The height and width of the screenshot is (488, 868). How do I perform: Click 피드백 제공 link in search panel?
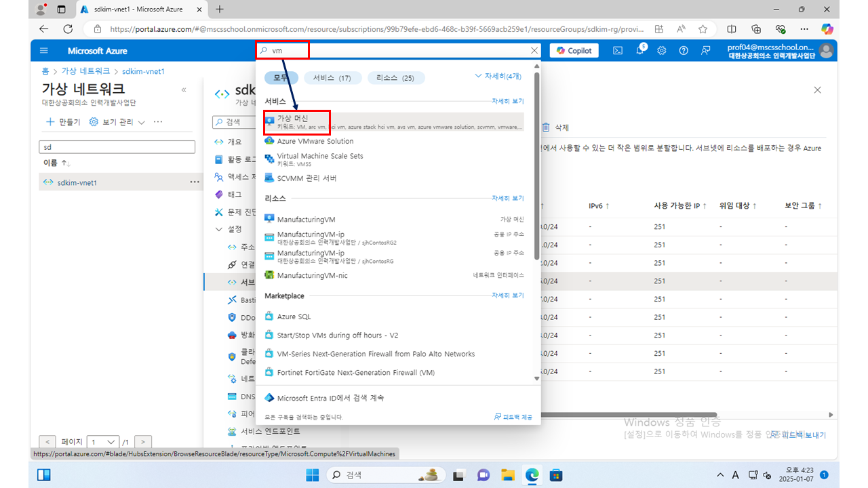tap(513, 417)
